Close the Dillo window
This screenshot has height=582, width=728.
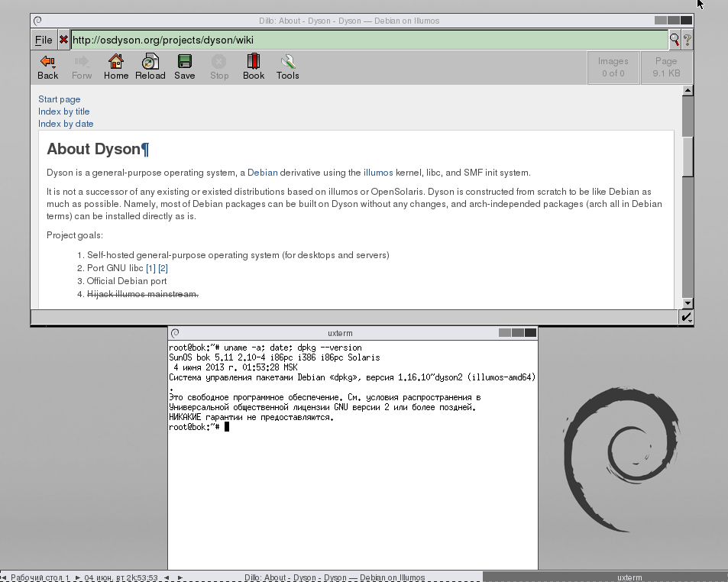click(x=686, y=21)
